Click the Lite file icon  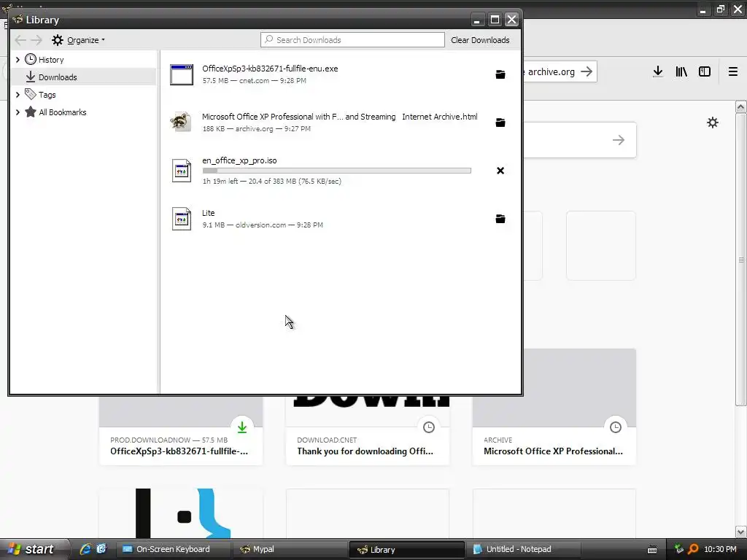pos(182,219)
